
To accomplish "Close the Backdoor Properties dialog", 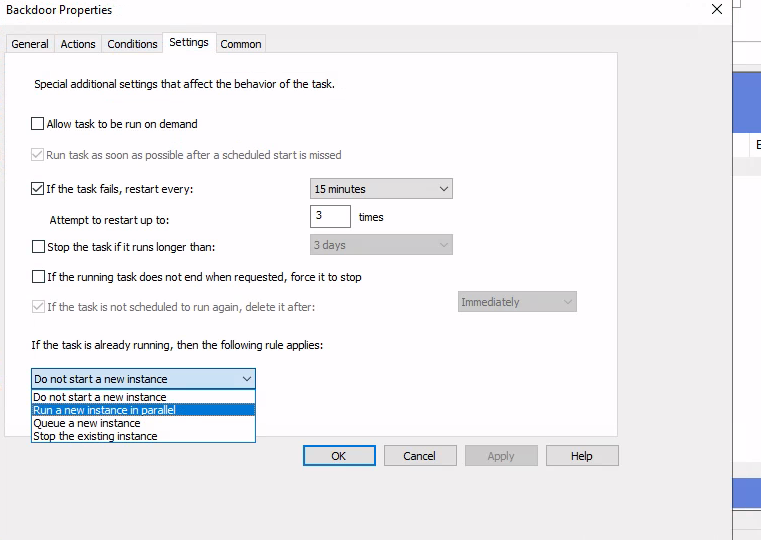I will [x=716, y=10].
